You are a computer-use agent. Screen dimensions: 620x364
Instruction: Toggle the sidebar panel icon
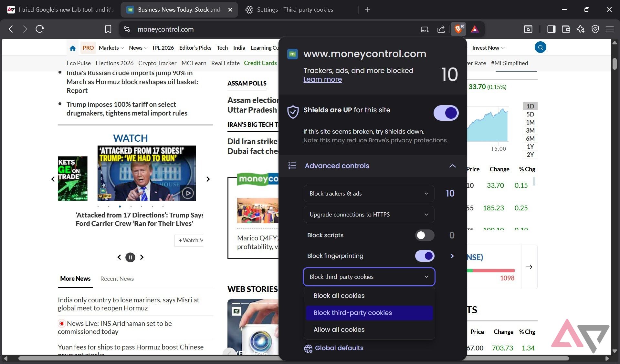551,29
